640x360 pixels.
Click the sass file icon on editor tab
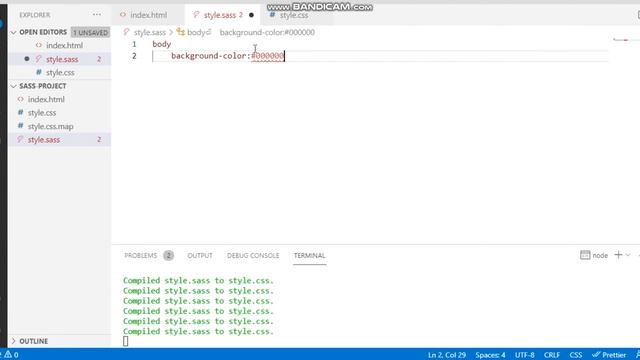coord(196,15)
